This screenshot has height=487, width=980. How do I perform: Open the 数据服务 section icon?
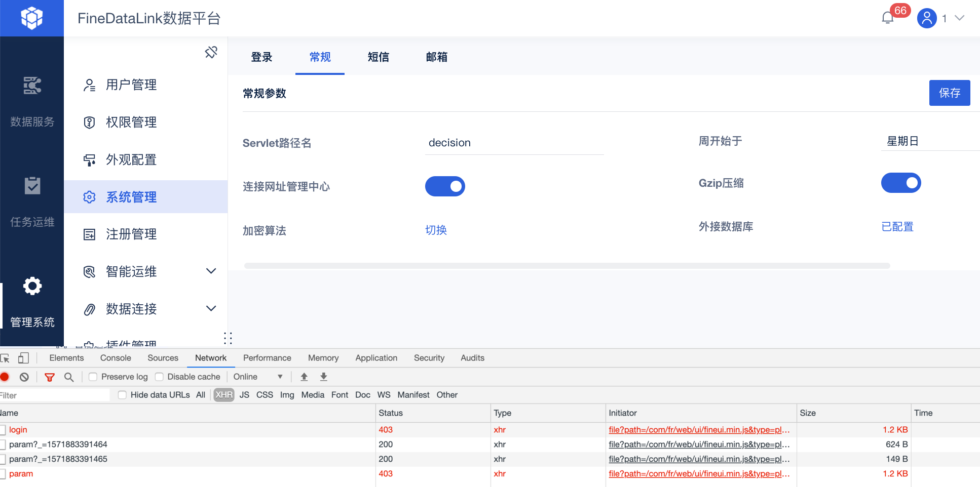pos(32,86)
